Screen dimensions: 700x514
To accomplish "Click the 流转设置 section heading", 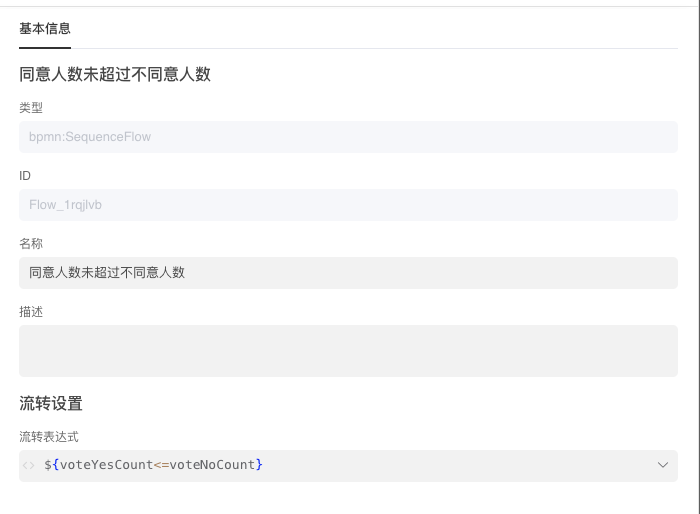I will click(51, 404).
